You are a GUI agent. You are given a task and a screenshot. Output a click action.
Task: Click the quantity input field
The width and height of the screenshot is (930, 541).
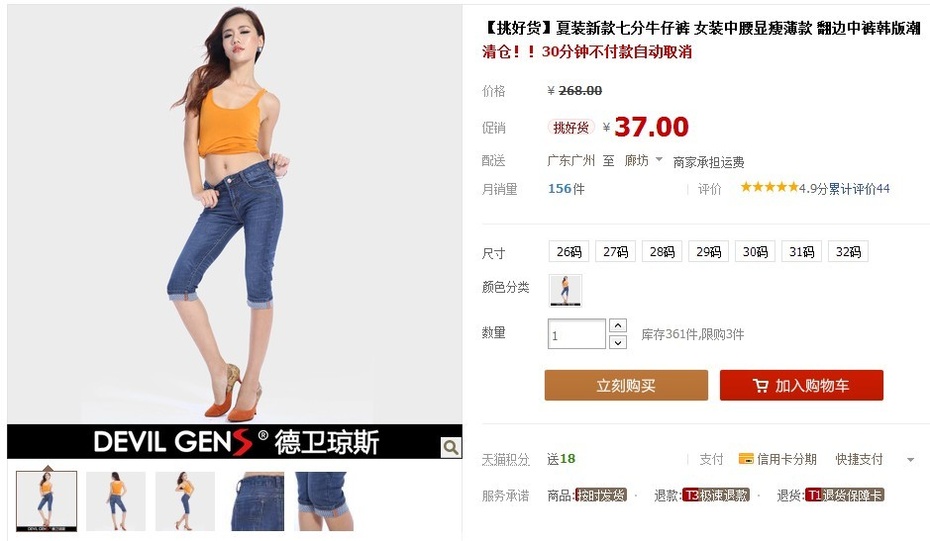(x=577, y=334)
